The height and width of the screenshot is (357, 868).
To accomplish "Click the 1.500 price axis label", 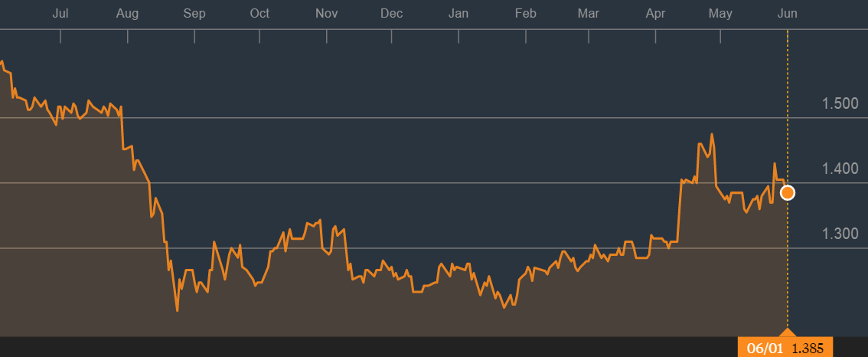I will click(x=839, y=103).
